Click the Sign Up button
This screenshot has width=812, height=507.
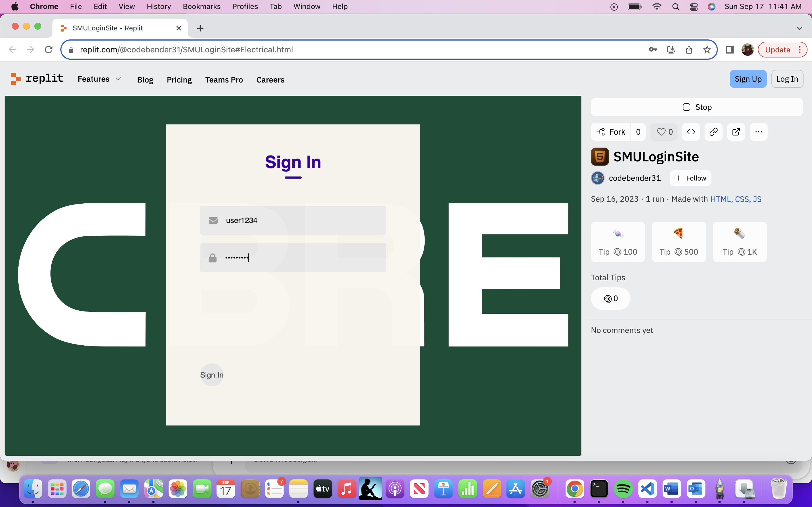(748, 79)
